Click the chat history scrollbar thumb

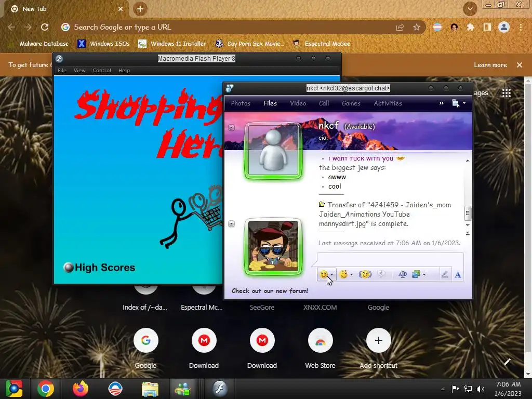pos(468,213)
